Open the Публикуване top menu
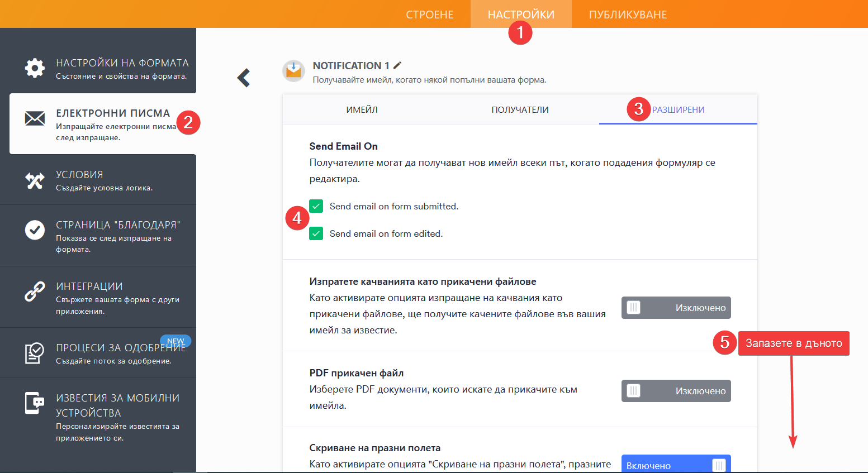Viewport: 868px width, 473px height. coord(628,15)
